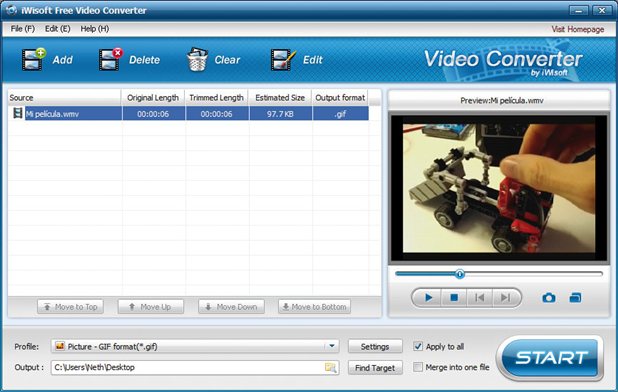Open the Edit (E) menu

coord(58,29)
